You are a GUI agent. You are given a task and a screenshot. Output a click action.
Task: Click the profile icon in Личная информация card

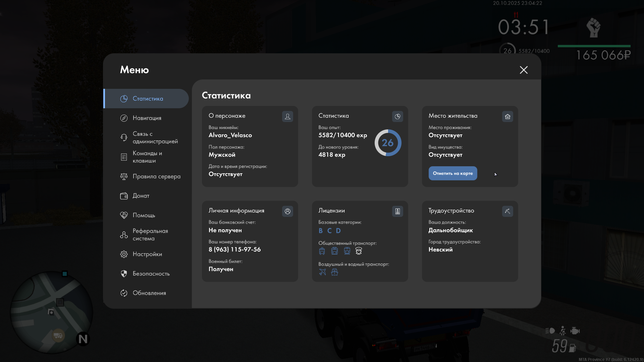coord(287,211)
